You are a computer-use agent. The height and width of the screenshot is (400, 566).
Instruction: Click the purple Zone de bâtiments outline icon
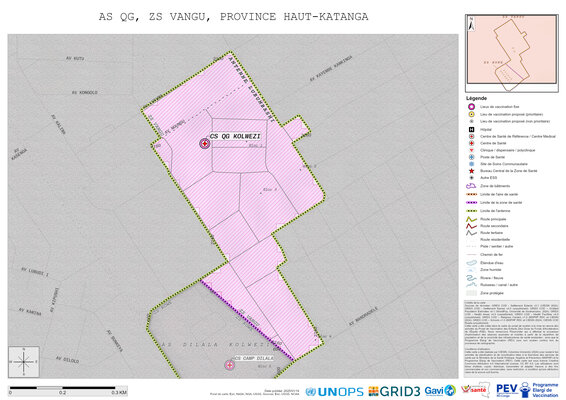(471, 186)
